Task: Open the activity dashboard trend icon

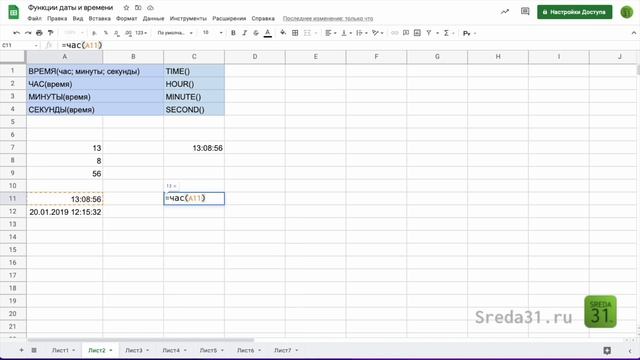Action: pyautogui.click(x=505, y=11)
